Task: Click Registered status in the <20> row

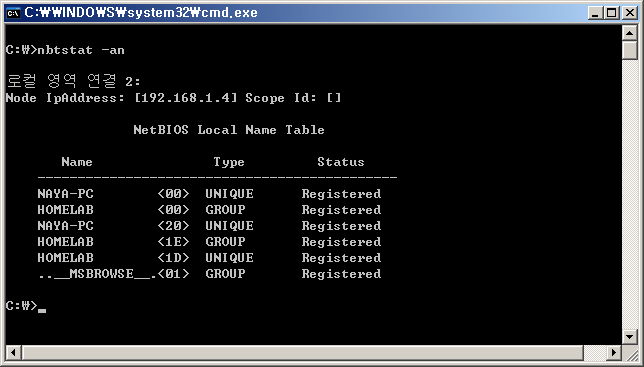Action: point(341,226)
